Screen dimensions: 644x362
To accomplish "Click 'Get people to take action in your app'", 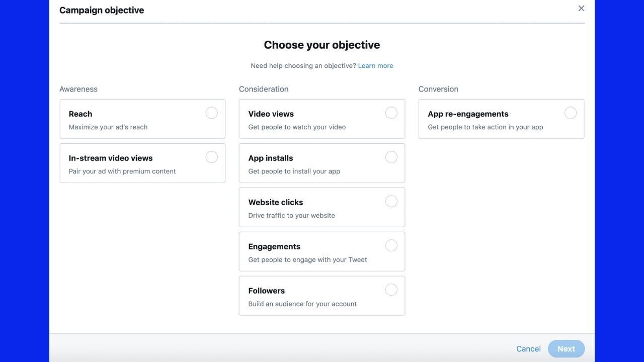I will coord(486,127).
